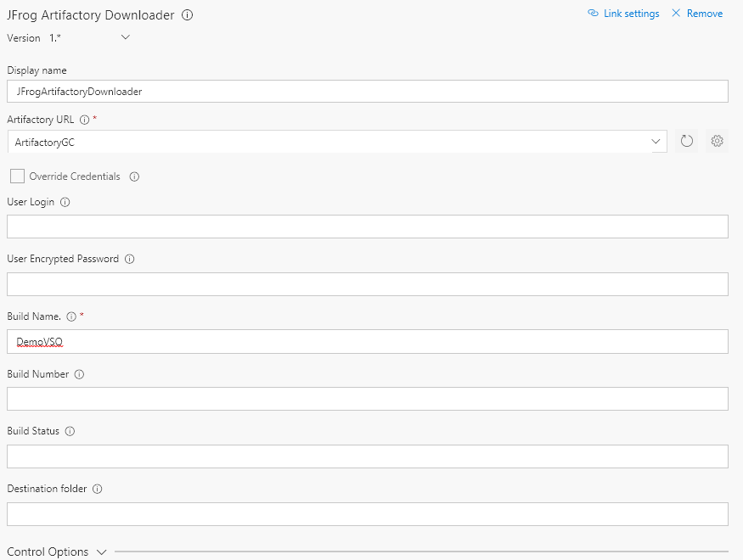Click the Build Name info icon
The width and height of the screenshot is (743, 560).
tap(71, 316)
